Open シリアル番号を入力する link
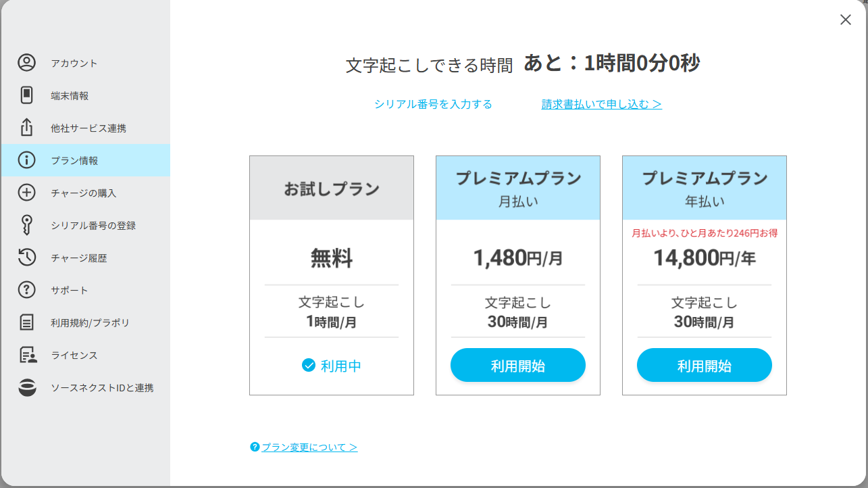 point(433,104)
